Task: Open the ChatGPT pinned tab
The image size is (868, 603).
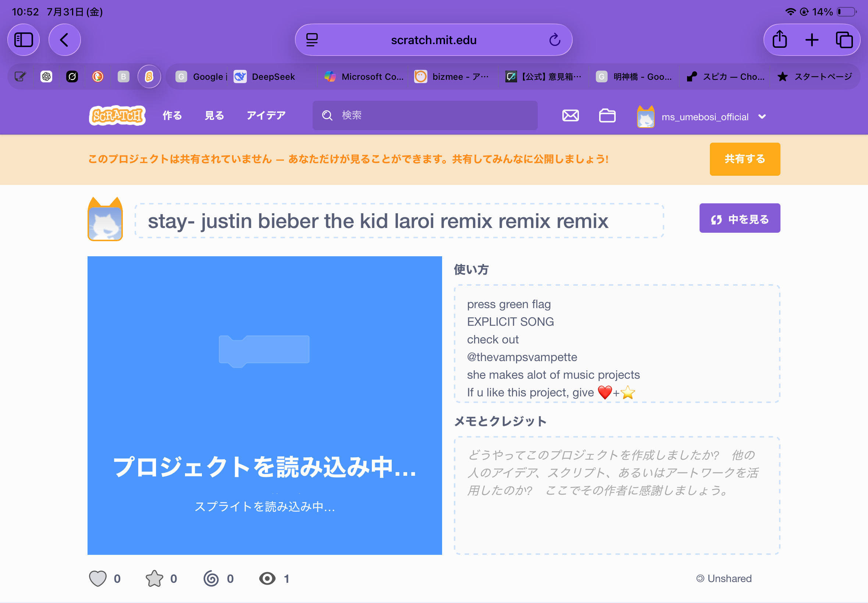Action: click(46, 77)
